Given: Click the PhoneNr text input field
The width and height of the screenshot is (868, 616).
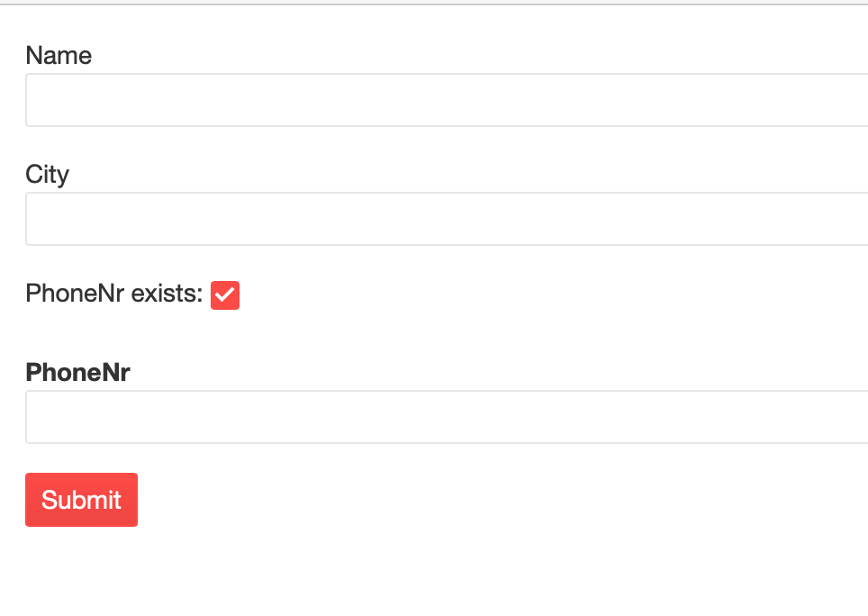Looking at the screenshot, I should 447,417.
